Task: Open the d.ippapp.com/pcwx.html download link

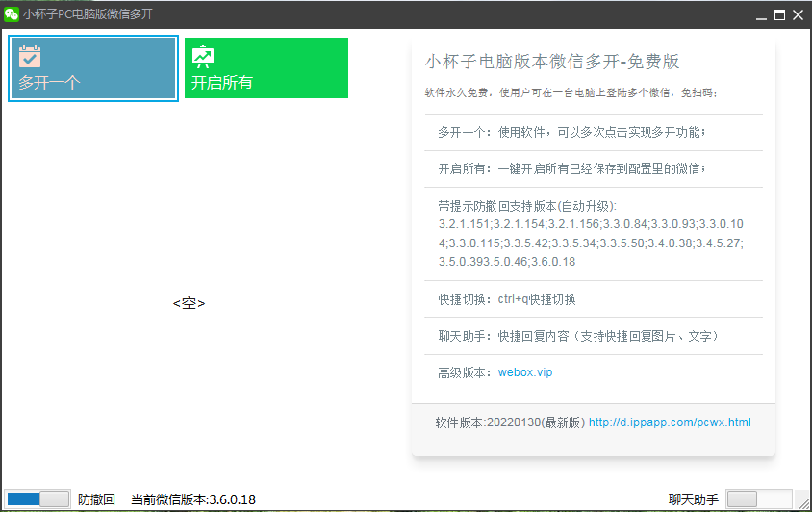Action: 670,422
